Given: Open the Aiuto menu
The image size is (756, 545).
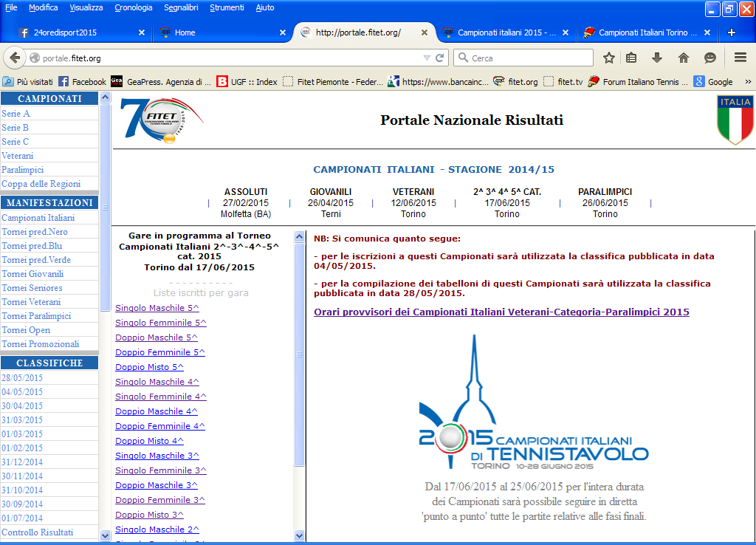Looking at the screenshot, I should tap(265, 7).
